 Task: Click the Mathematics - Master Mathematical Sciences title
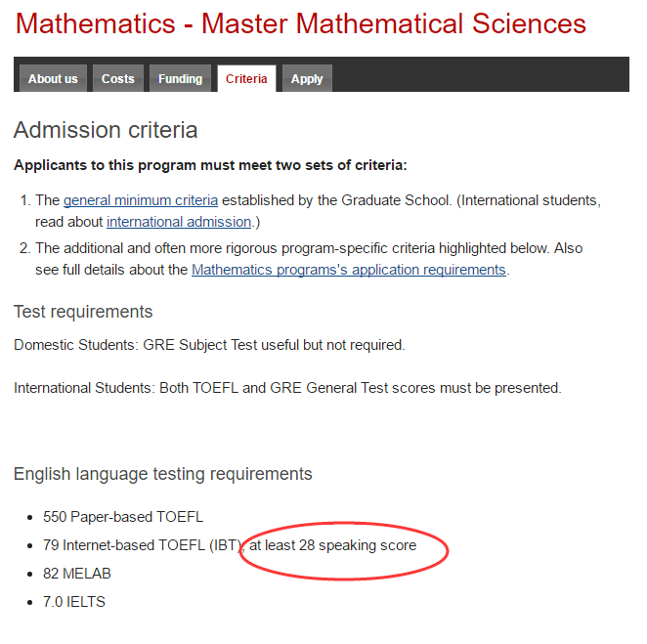coord(301,23)
